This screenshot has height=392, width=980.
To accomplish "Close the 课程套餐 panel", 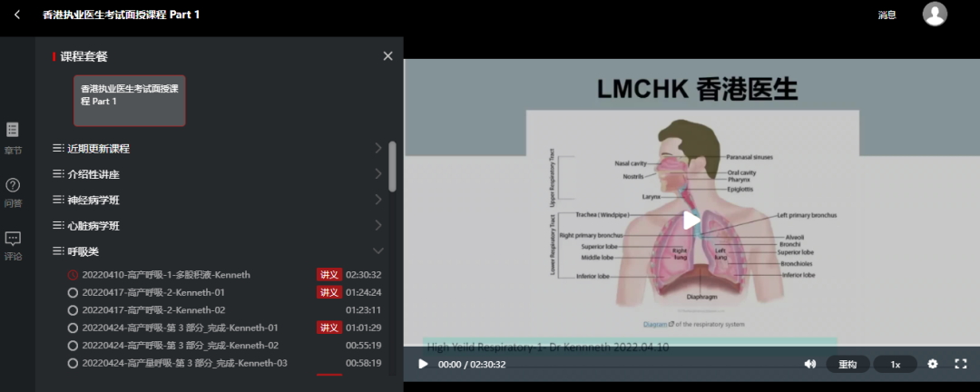I will (387, 56).
